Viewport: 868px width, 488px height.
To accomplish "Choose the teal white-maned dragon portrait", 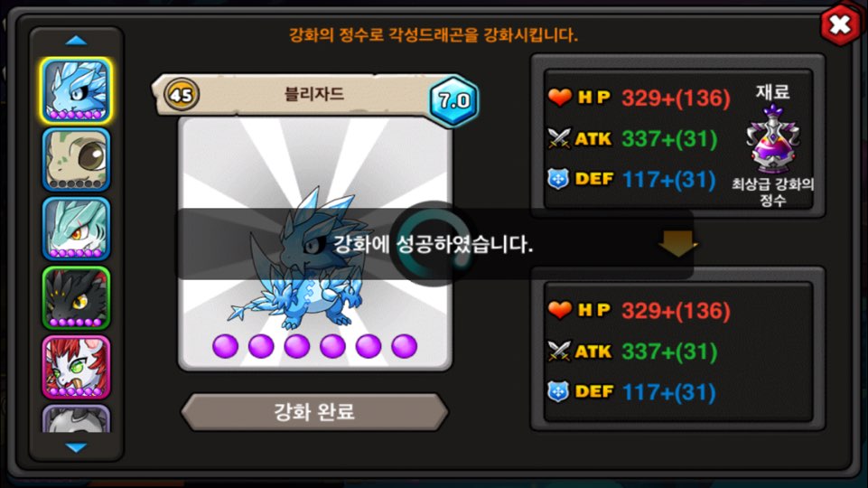I will (76, 229).
